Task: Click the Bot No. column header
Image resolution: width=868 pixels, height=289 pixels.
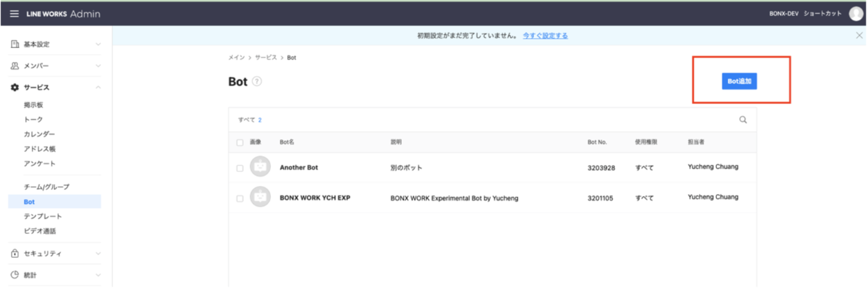Action: tap(597, 142)
